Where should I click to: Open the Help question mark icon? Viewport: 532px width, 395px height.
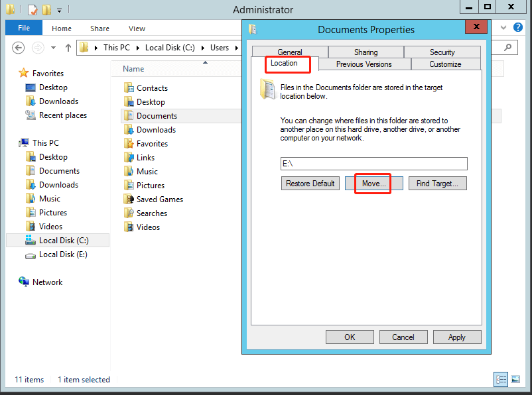pyautogui.click(x=519, y=28)
